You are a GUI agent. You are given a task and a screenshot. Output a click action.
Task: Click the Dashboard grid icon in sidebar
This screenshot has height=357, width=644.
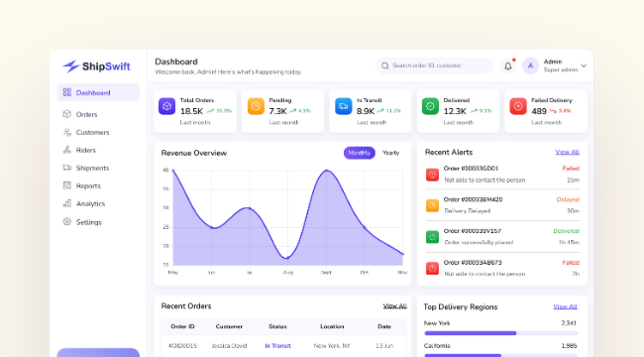(67, 92)
